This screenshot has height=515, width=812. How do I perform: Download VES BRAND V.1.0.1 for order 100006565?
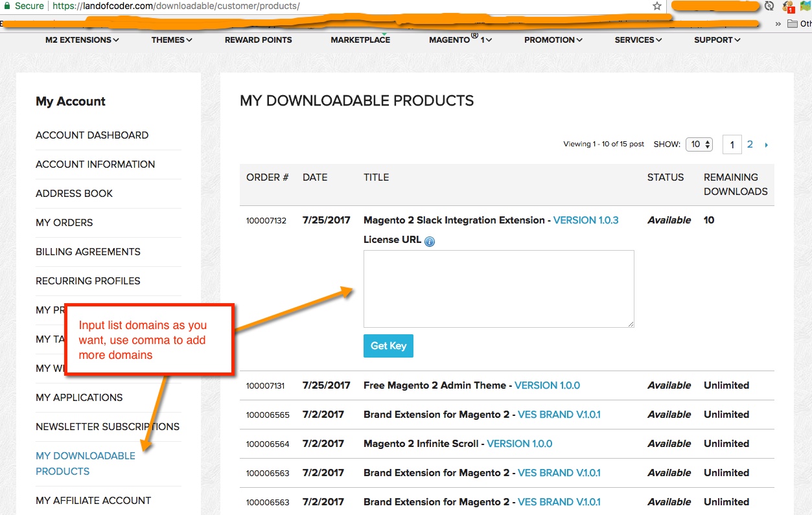559,415
